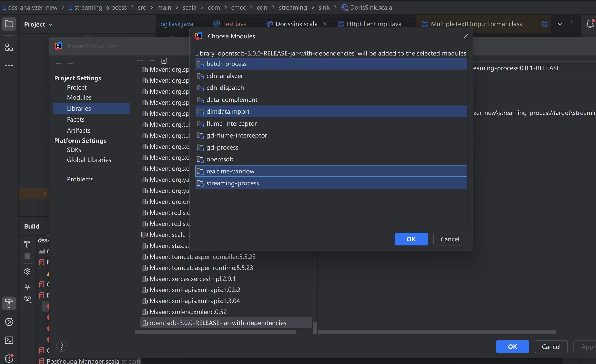Show hidden editor tabs chevron
This screenshot has height=364, width=596.
(560, 24)
